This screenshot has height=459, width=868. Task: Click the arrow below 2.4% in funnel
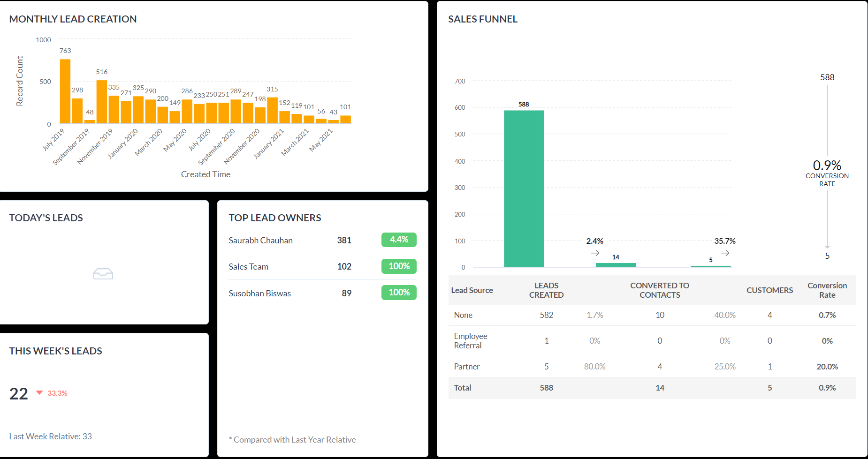[x=594, y=253]
